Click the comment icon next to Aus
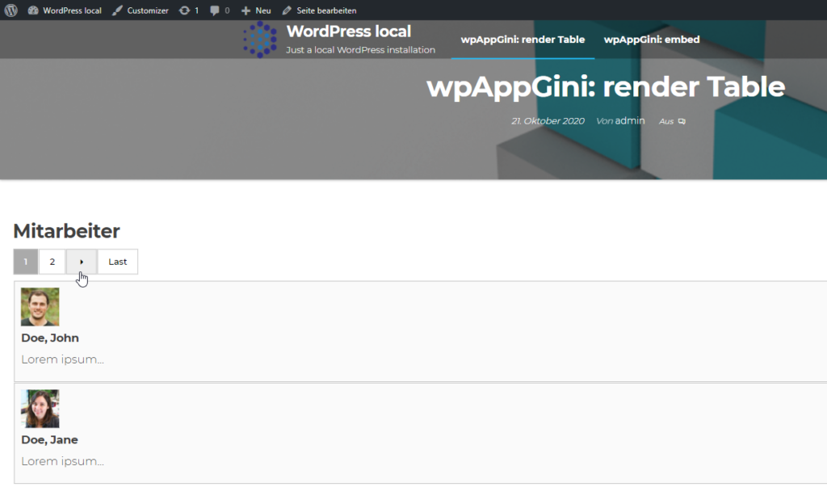 click(682, 121)
